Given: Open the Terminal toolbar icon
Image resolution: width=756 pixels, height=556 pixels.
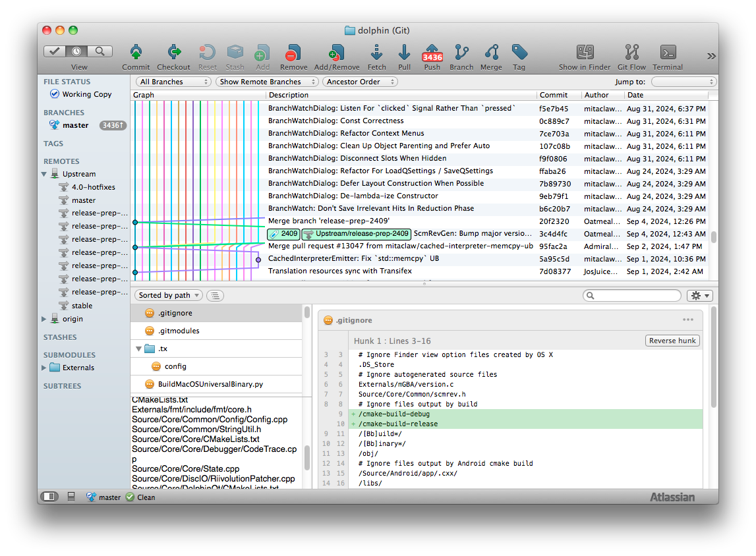Looking at the screenshot, I should click(668, 52).
